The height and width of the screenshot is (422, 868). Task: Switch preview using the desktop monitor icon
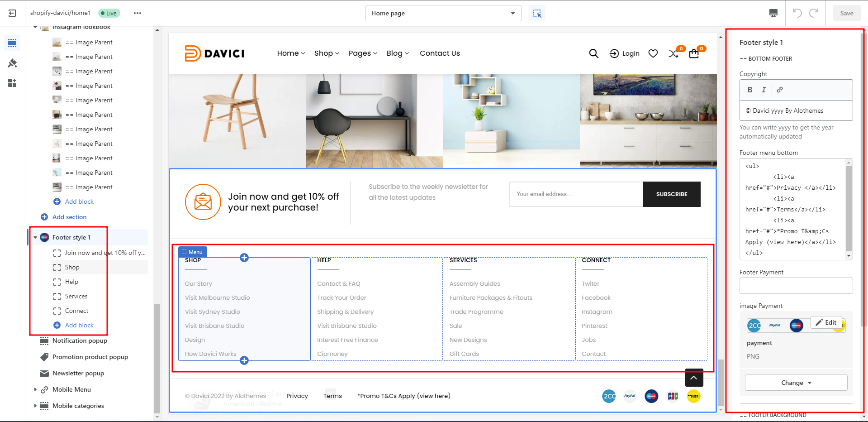pyautogui.click(x=773, y=13)
